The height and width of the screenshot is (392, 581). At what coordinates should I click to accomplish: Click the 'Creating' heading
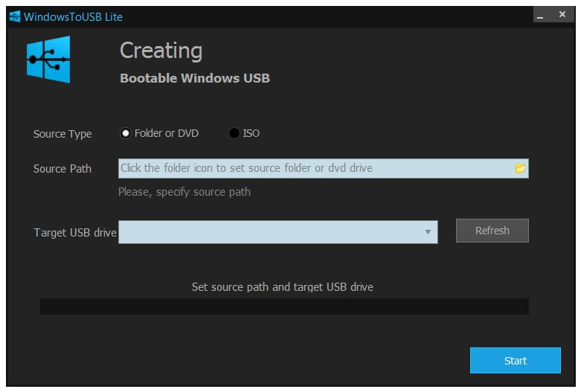(x=161, y=51)
